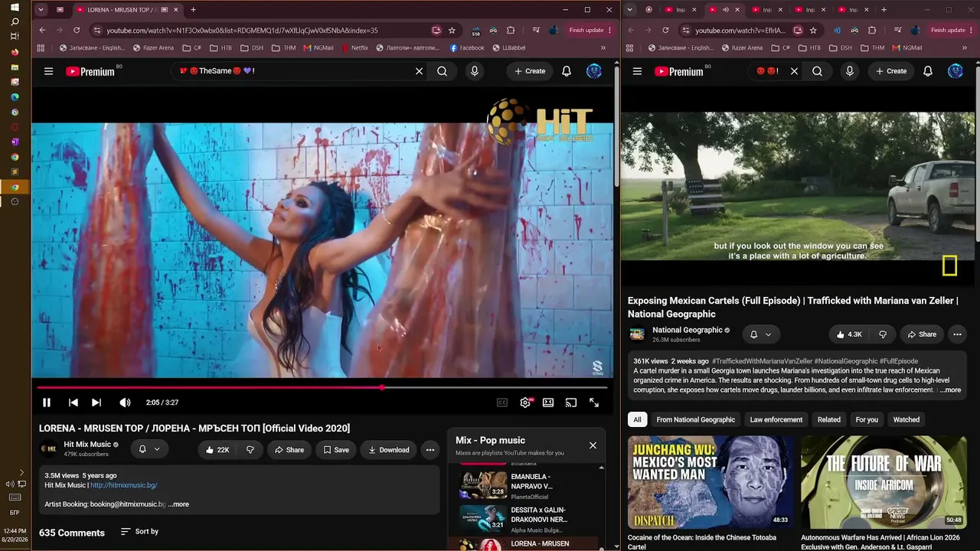Enter fullscreen on the LORENA video

pyautogui.click(x=594, y=403)
